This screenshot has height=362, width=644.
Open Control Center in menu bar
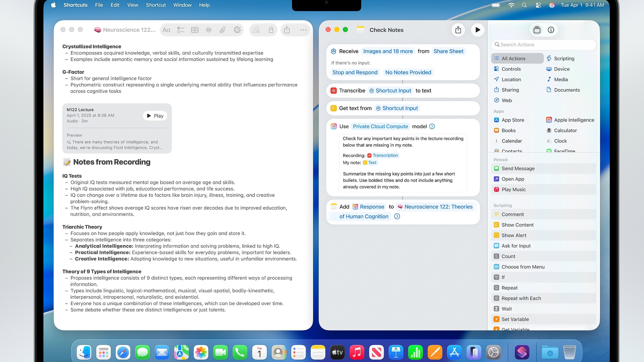538,5
